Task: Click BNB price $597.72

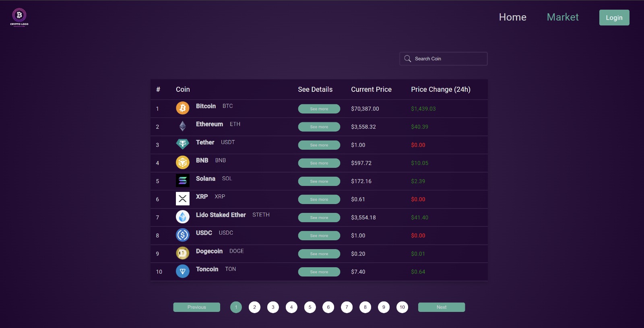Action: (x=361, y=163)
